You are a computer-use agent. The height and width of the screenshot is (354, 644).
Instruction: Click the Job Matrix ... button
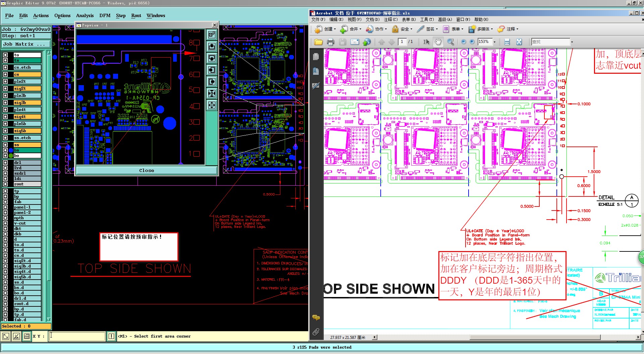tap(26, 44)
